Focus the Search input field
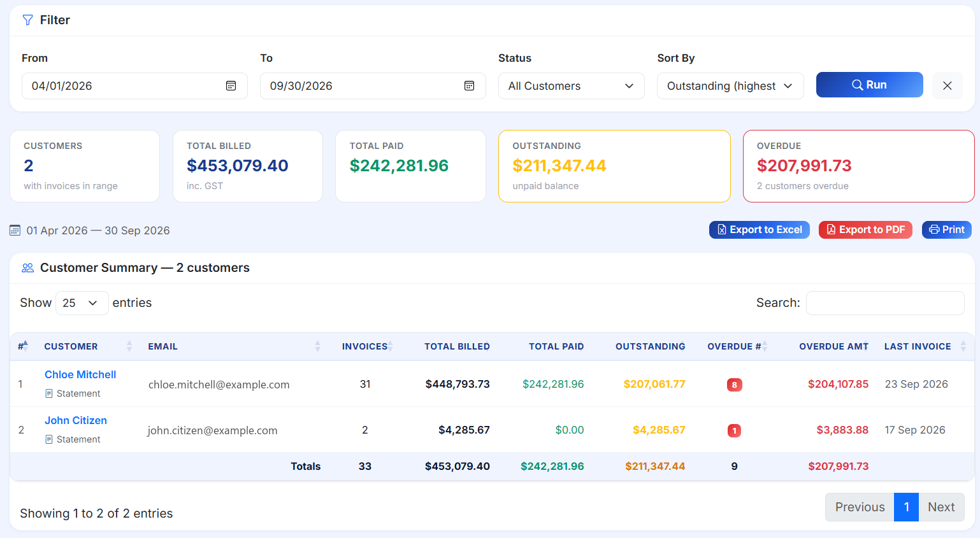This screenshot has height=538, width=980. [885, 303]
